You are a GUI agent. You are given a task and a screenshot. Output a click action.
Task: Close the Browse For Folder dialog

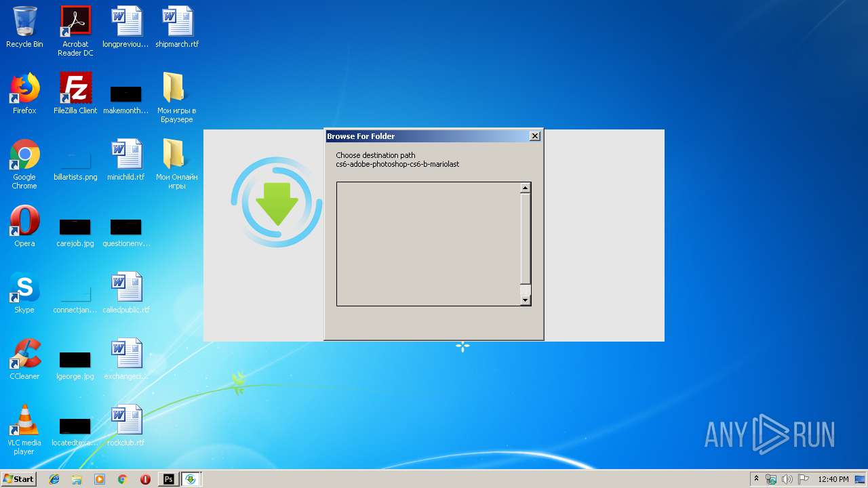pos(534,136)
